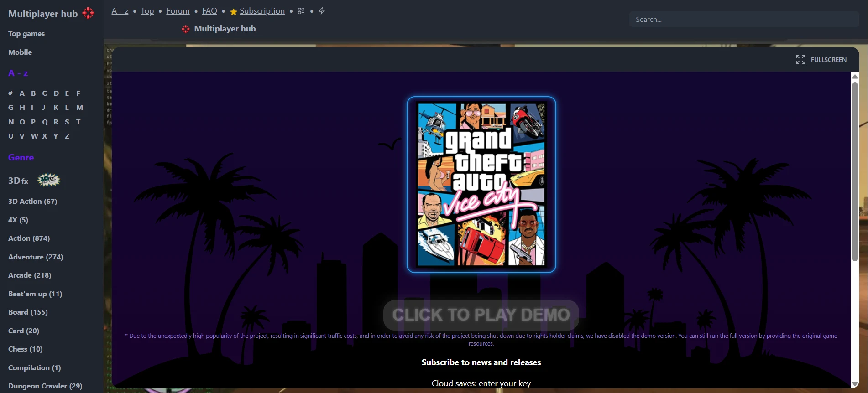This screenshot has width=868, height=393.
Task: Select the Action (874) genre
Action: pyautogui.click(x=29, y=238)
